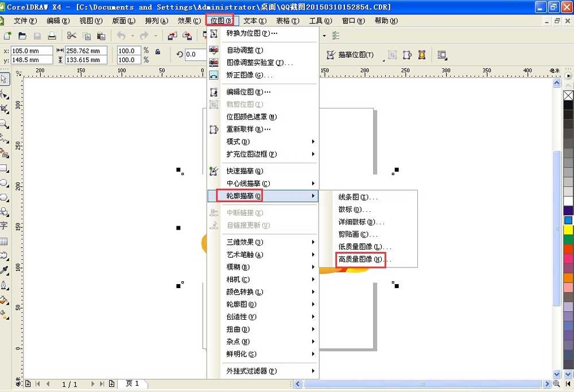Viewport: 574px width, 392px height.
Task: Pick the yellow color swatch
Action: click(568, 230)
